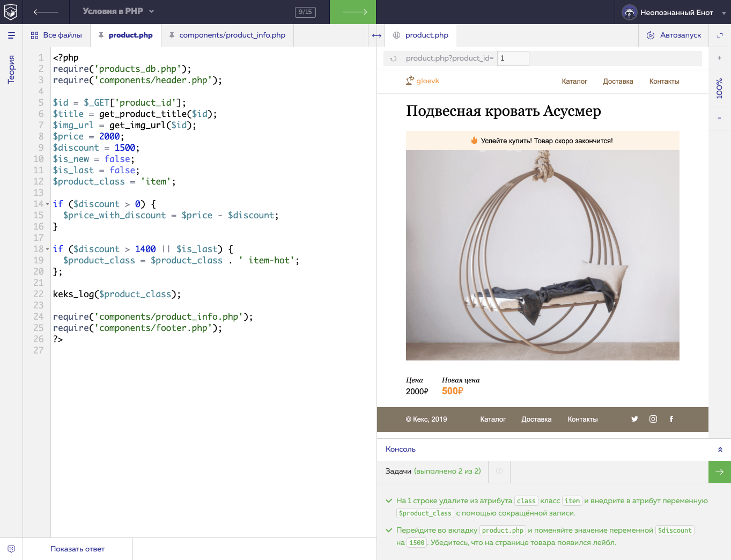This screenshot has width=731, height=560.
Task: Collapse the code block at line 18
Action: (x=47, y=249)
